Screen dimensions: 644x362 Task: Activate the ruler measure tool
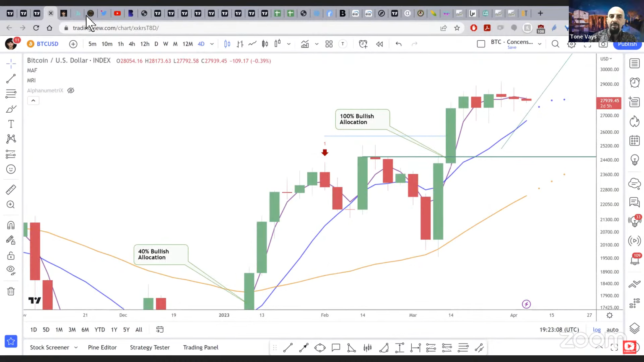pos(11,190)
